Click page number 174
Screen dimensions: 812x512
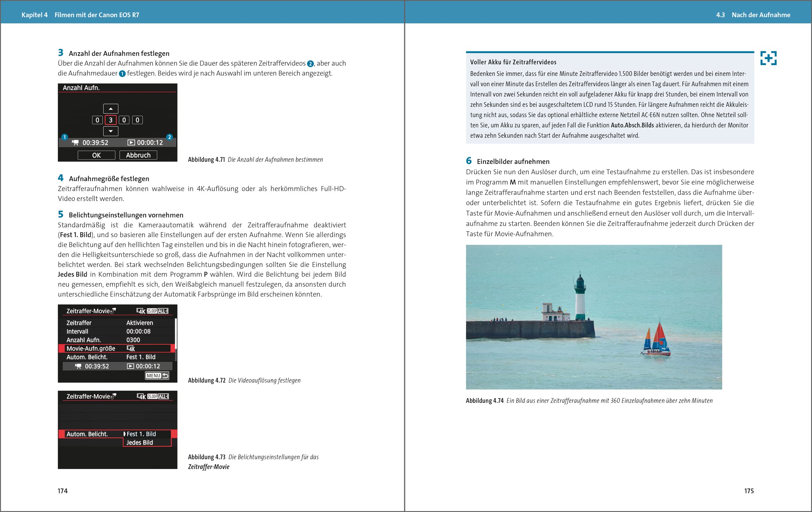[63, 491]
